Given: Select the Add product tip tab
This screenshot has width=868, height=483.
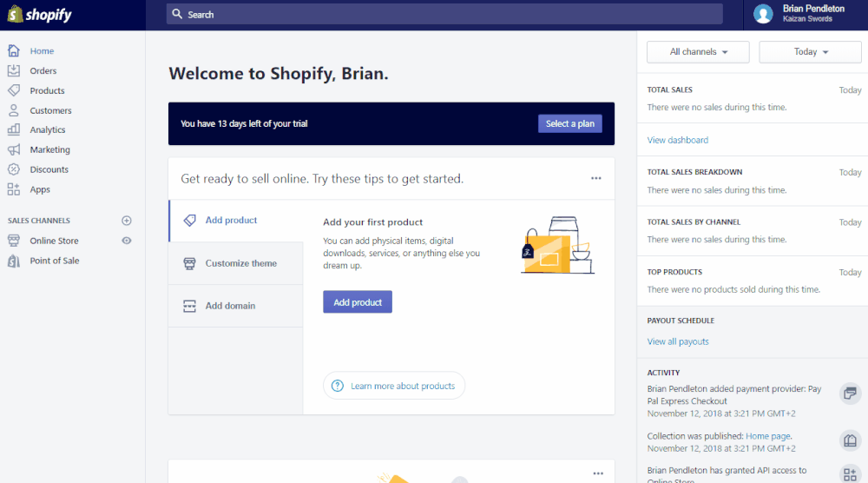Looking at the screenshot, I should 236,221.
